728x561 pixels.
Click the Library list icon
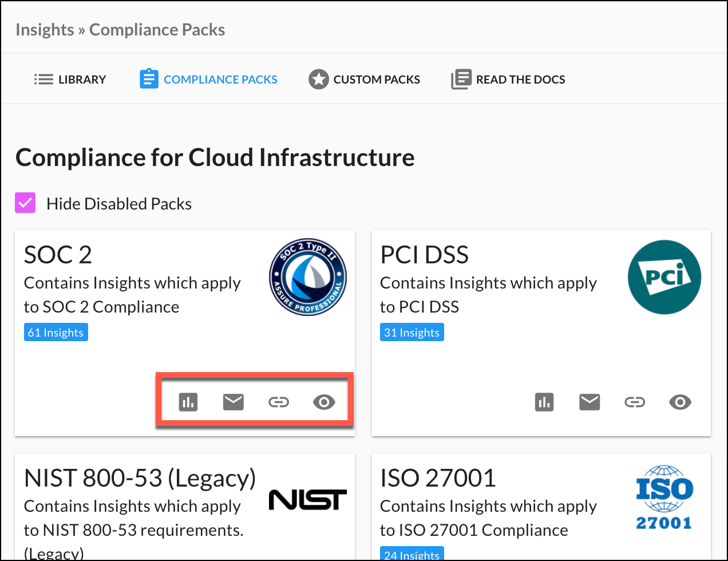(x=43, y=80)
